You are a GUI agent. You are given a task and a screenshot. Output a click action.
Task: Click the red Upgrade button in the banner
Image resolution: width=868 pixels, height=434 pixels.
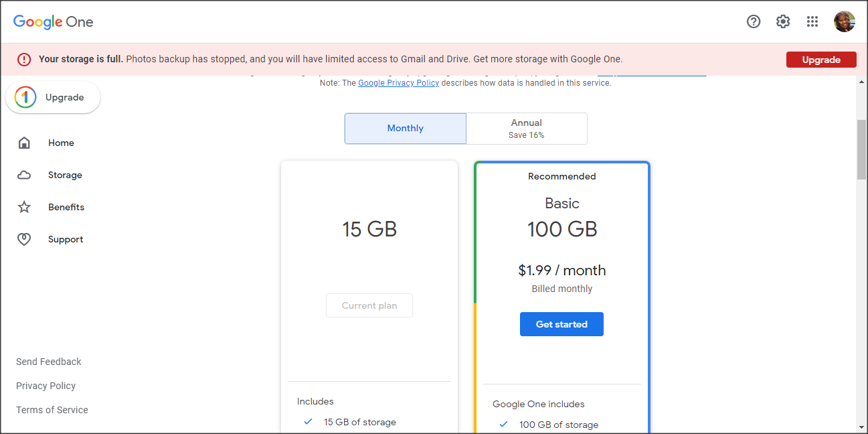821,60
